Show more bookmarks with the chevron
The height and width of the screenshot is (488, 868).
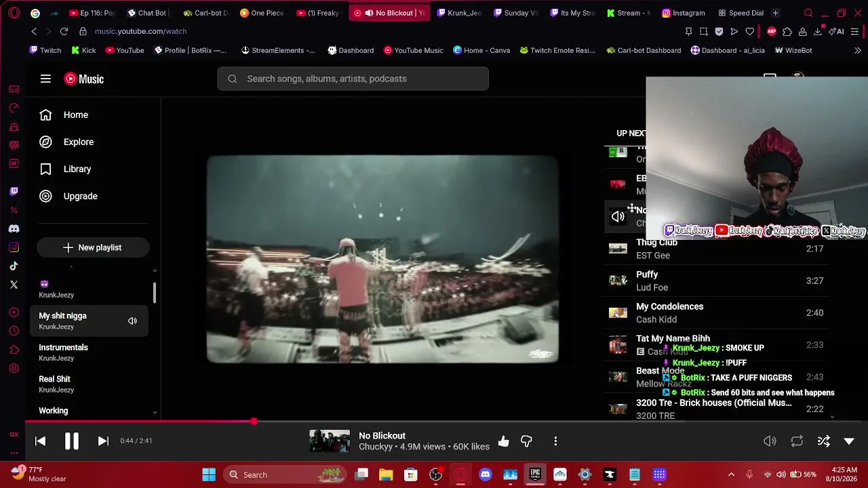coord(857,50)
